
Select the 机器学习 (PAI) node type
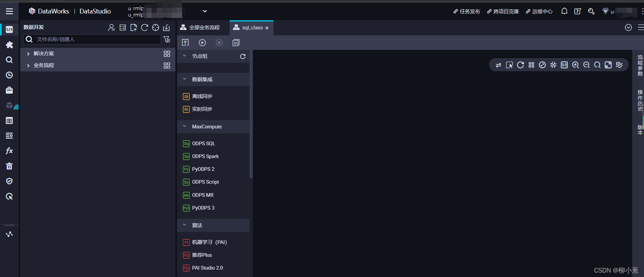tap(205, 242)
